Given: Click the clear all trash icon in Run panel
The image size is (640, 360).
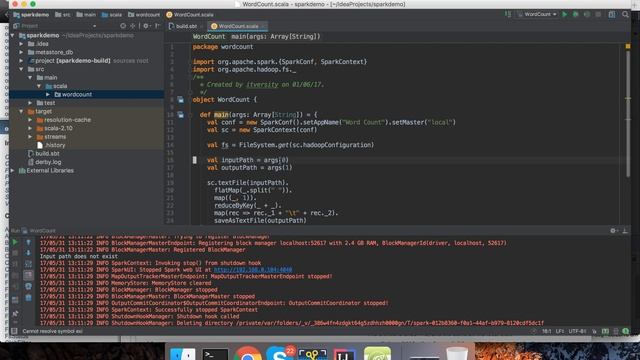Looking at the screenshot, I should tap(28, 298).
